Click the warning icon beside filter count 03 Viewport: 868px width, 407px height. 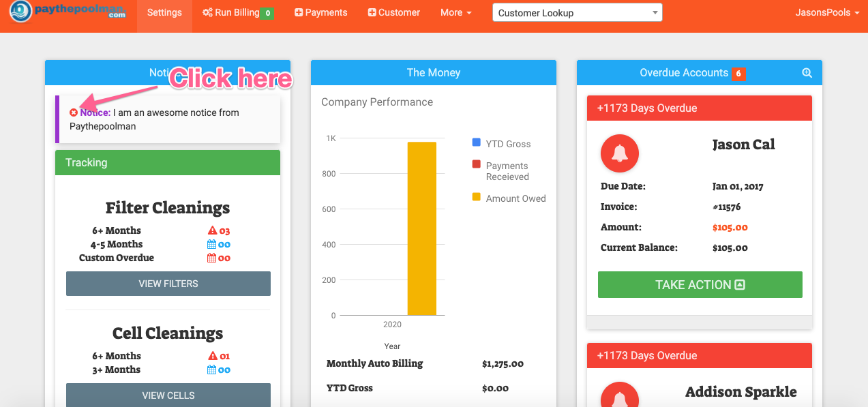coord(212,231)
